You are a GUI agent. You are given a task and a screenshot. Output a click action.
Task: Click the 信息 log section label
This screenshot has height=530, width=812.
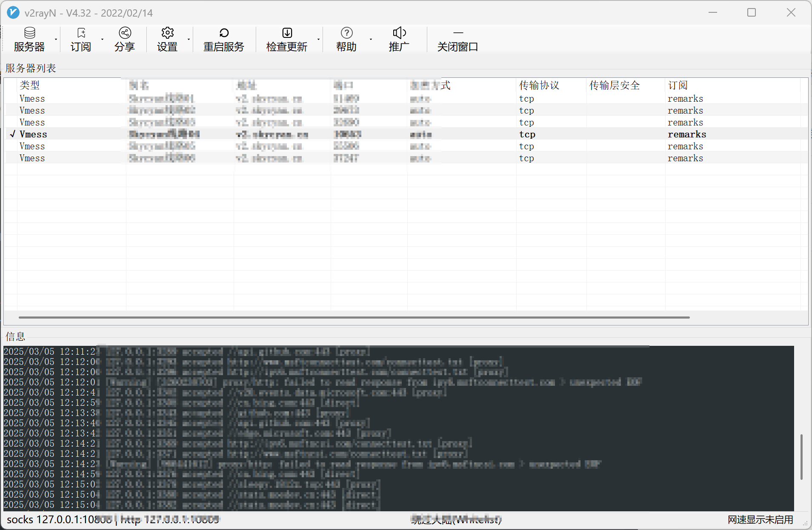click(15, 336)
